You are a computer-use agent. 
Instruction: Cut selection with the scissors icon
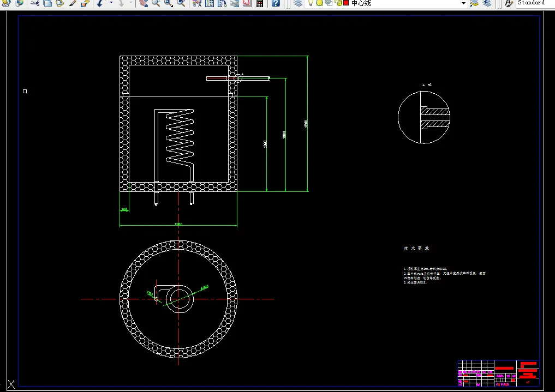point(35,3)
